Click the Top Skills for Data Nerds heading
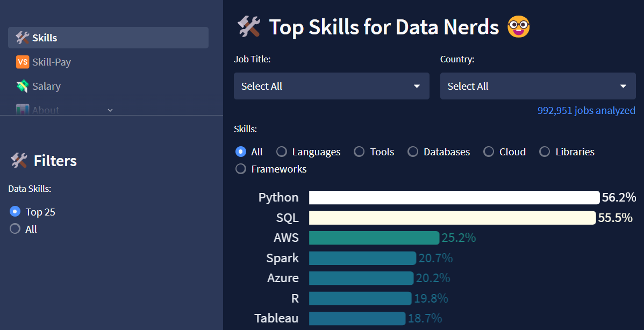This screenshot has width=644, height=330. pyautogui.click(x=384, y=27)
